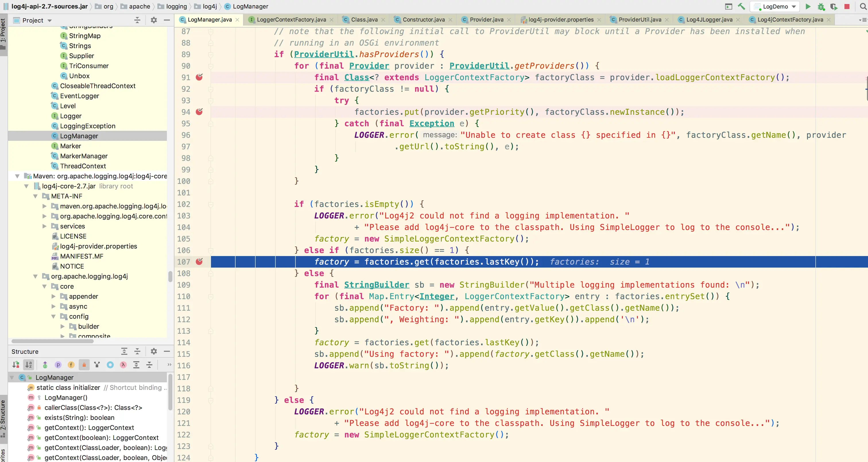Switch to ProviderUtil.java tab
This screenshot has height=462, width=868.
click(640, 20)
